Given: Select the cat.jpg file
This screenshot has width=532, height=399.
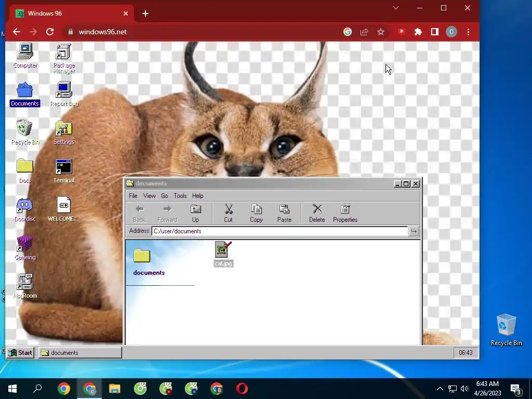Looking at the screenshot, I should click(x=223, y=254).
